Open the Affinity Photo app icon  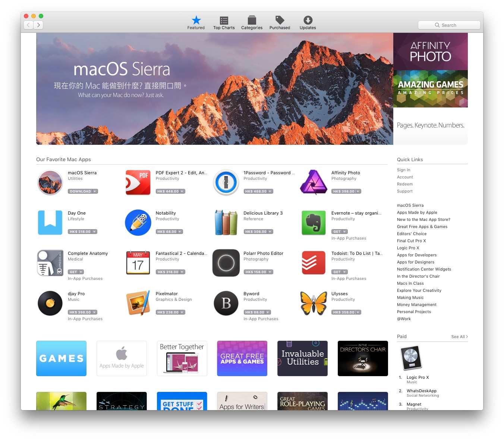[314, 182]
